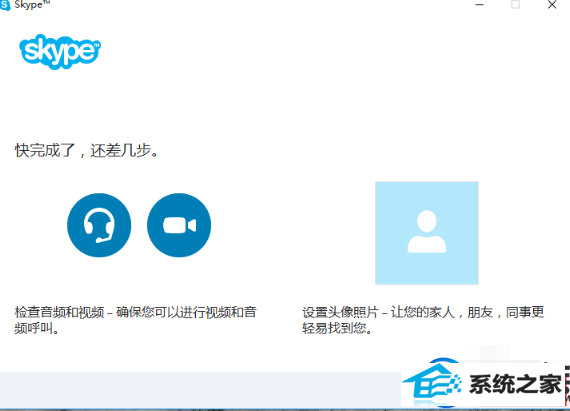Viewport: 570px width, 411px height.
Task: Click the 系统之家 watermark text
Action: 515,384
